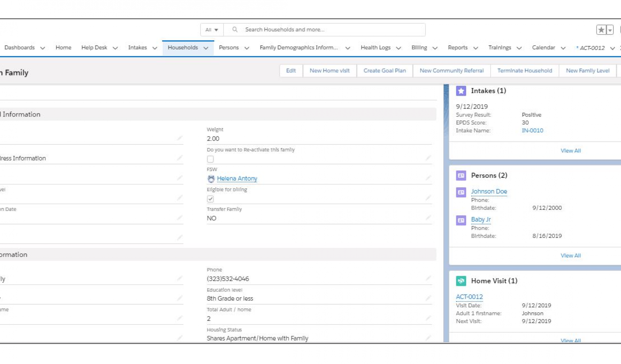This screenshot has height=364, width=621.
Task: Click the Intakes panel star icon
Action: (x=461, y=91)
